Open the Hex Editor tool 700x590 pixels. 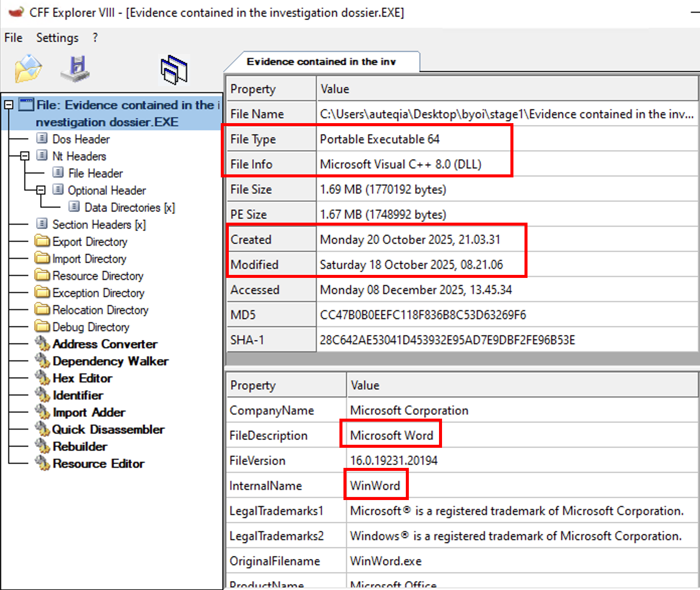(82, 378)
